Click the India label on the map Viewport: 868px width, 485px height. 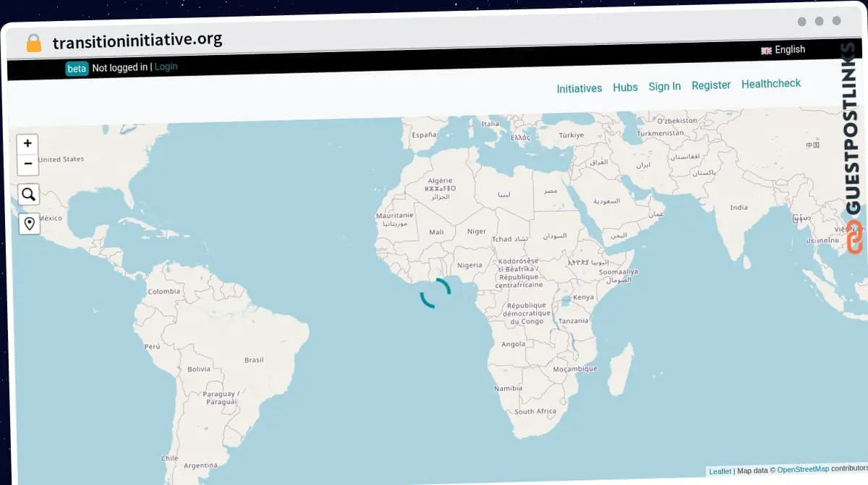(739, 207)
